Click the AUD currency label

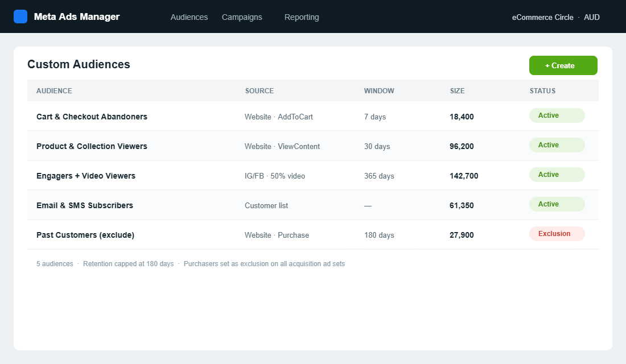pos(592,17)
